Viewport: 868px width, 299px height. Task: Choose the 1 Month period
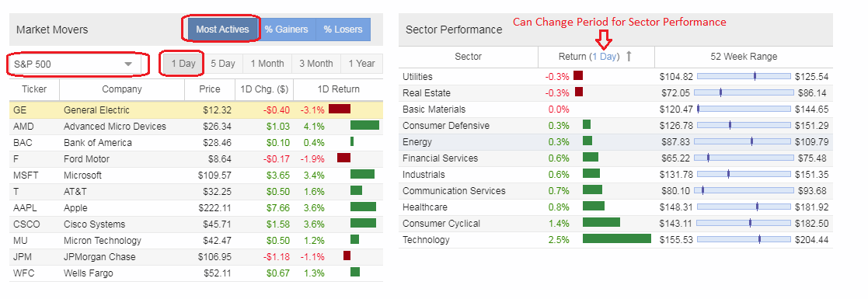click(x=267, y=64)
